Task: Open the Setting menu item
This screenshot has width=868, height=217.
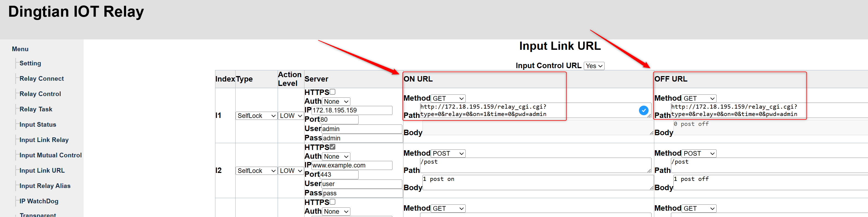Action: click(30, 63)
